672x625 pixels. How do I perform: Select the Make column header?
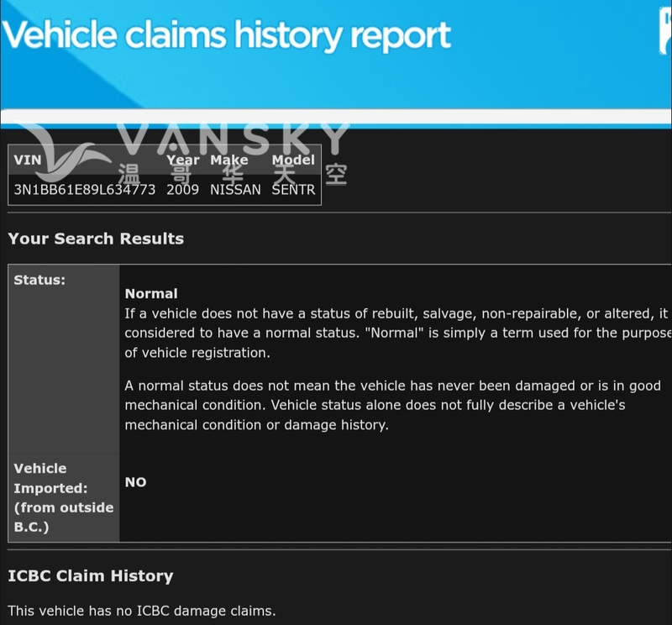click(228, 160)
